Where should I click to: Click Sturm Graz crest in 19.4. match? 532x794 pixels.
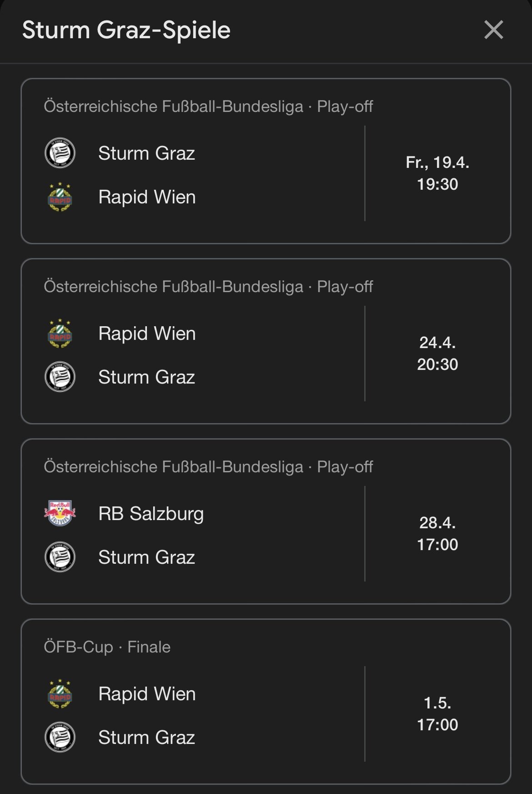(60, 153)
